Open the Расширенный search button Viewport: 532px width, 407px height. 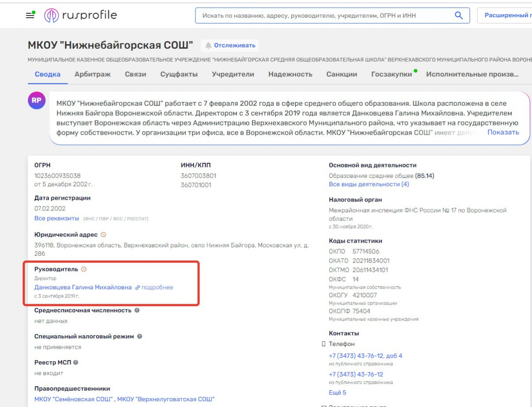pyautogui.click(x=505, y=16)
